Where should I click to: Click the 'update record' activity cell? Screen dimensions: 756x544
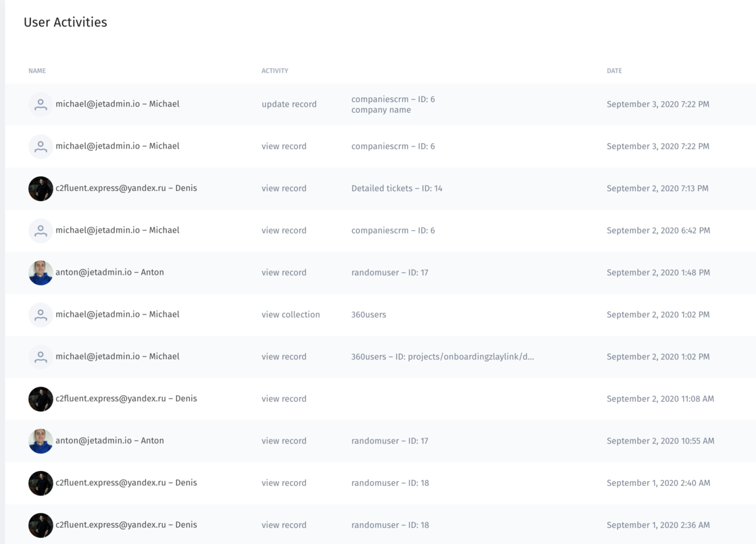[289, 104]
